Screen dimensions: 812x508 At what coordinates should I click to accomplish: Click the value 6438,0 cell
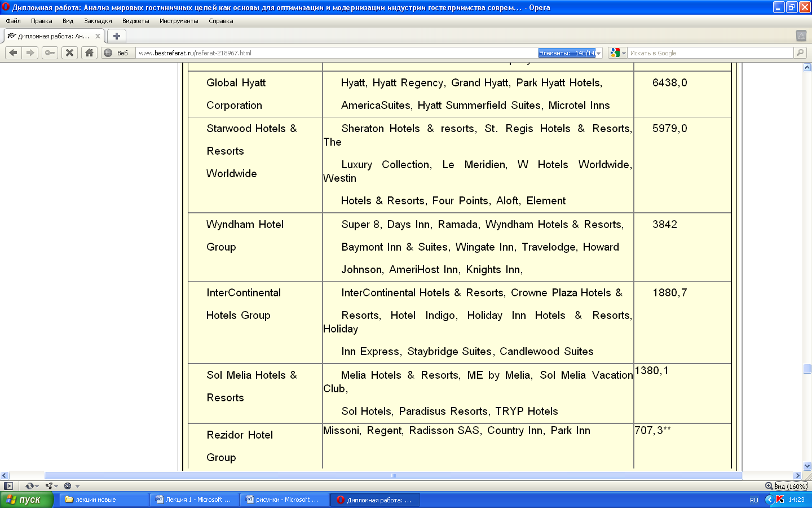682,94
